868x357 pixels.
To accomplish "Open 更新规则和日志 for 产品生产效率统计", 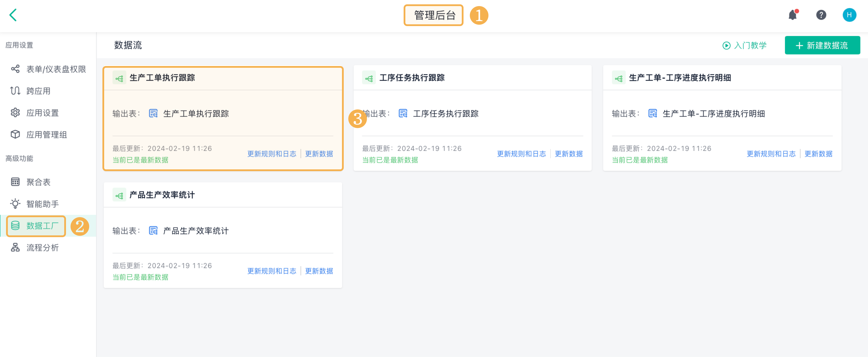I will tap(272, 271).
